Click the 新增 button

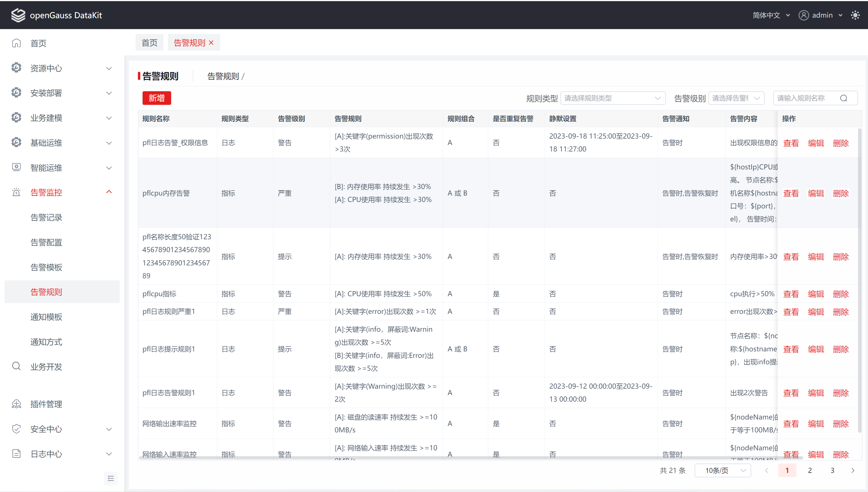coord(156,98)
